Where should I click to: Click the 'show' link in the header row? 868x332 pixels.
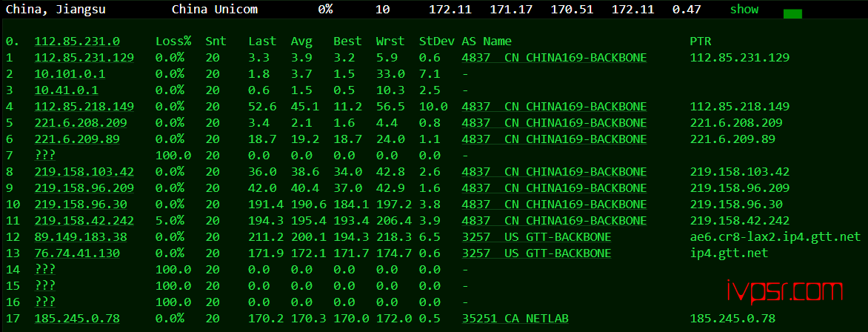(744, 10)
